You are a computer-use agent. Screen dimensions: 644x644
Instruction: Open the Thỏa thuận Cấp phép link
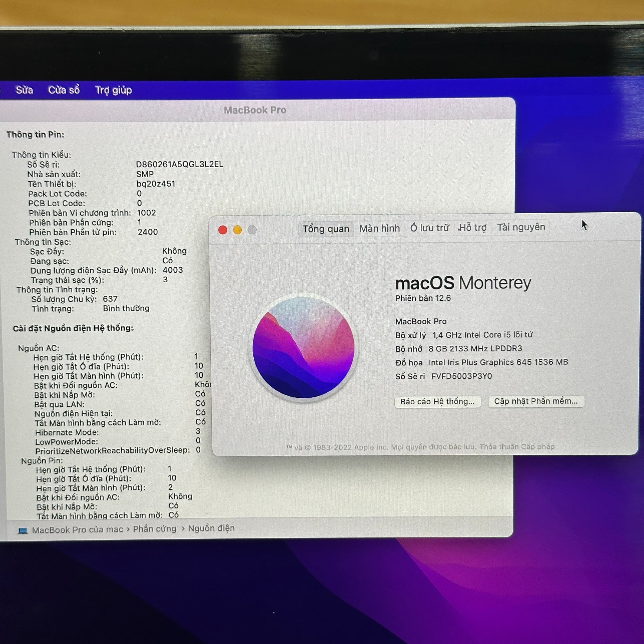tap(517, 446)
